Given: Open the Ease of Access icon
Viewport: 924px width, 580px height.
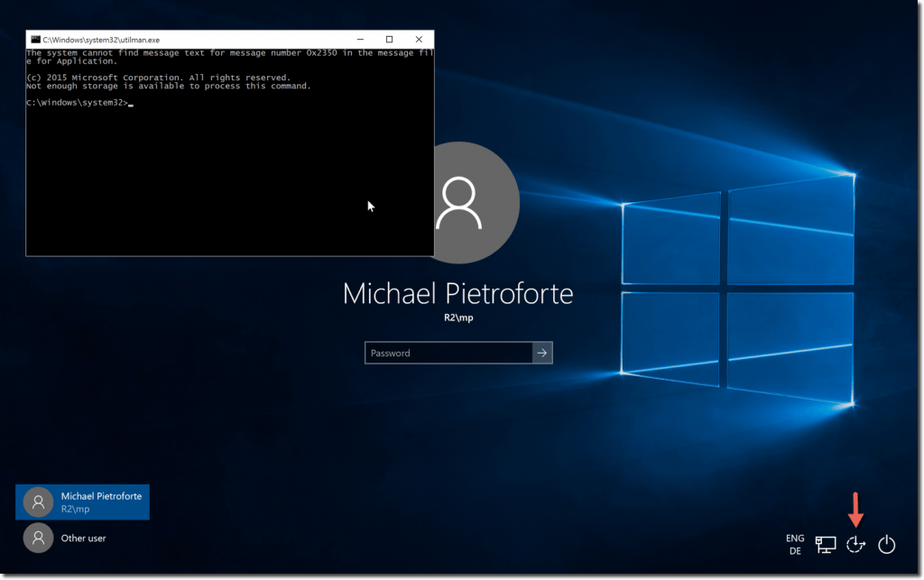Looking at the screenshot, I should pyautogui.click(x=856, y=544).
